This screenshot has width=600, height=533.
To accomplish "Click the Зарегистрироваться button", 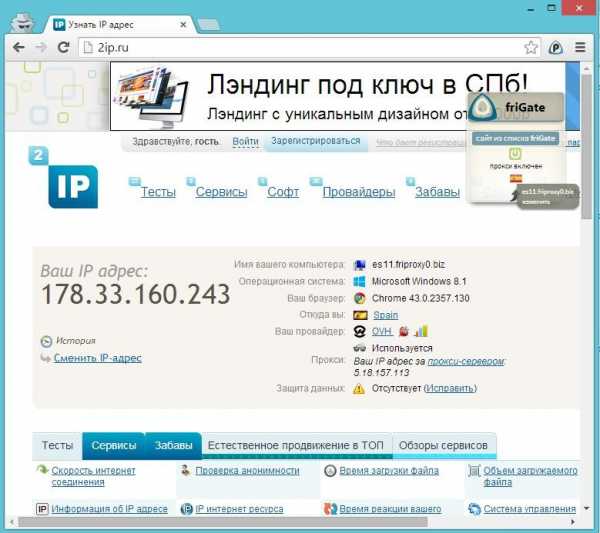I will (x=316, y=141).
